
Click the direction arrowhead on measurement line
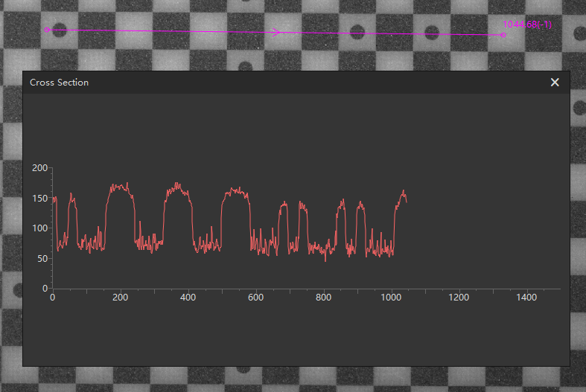click(x=276, y=33)
